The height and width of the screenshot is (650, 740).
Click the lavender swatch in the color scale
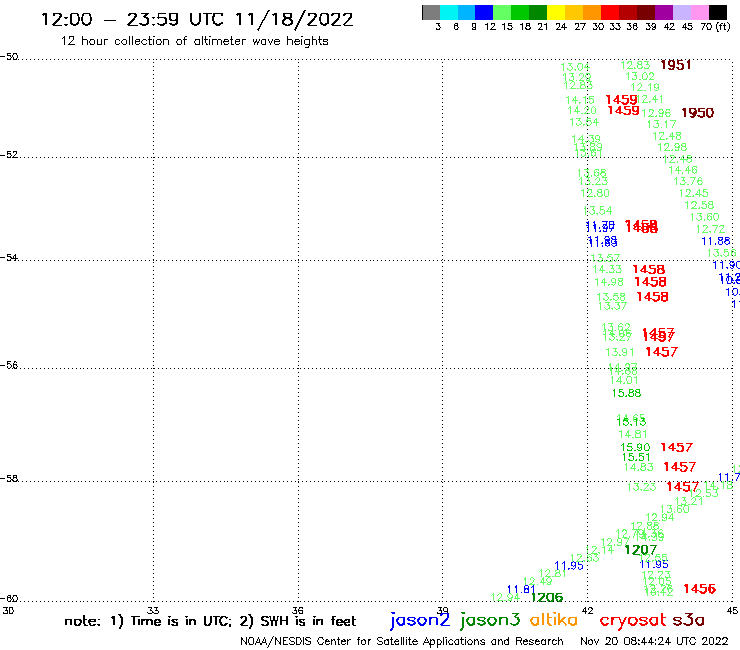pos(681,12)
